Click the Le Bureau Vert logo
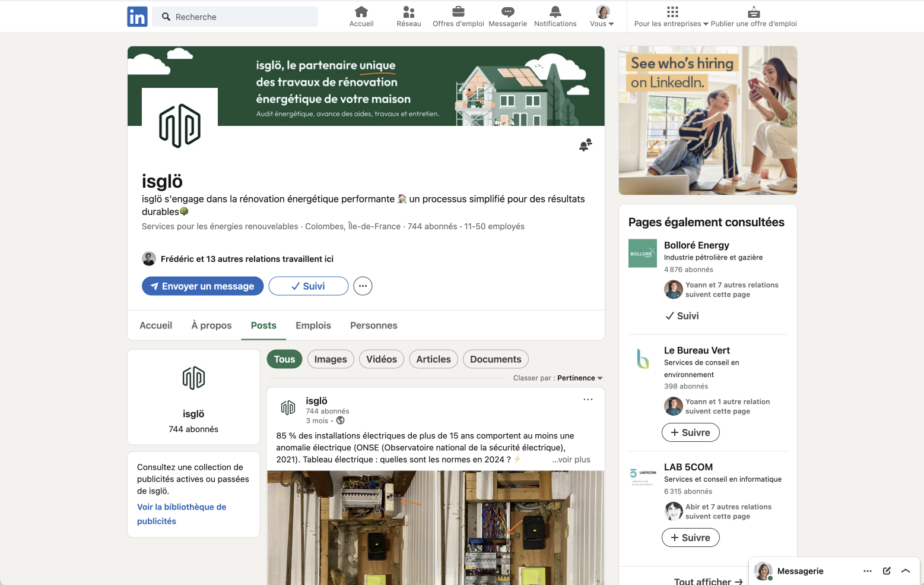Image resolution: width=924 pixels, height=585 pixels. tap(643, 359)
